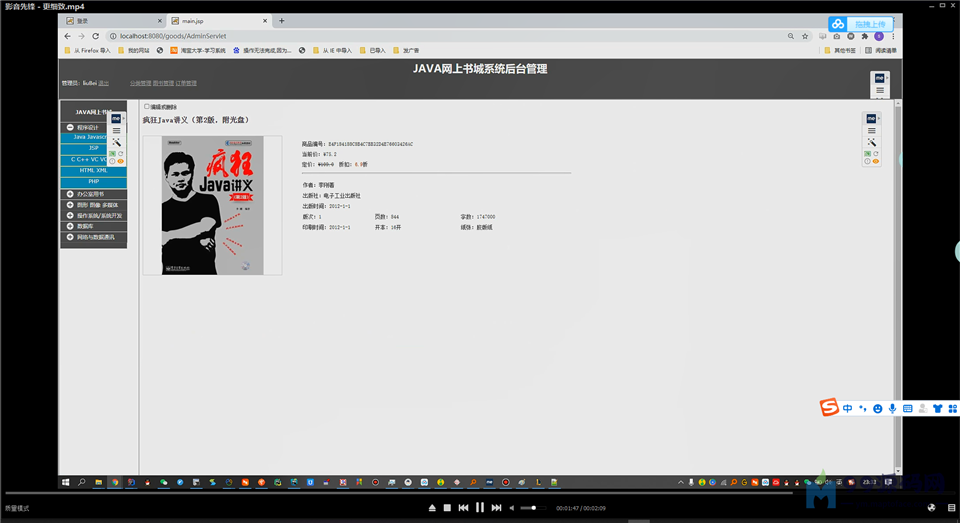The width and height of the screenshot is (960, 523).
Task: Activate Sogou voice input microphone
Action: (893, 408)
